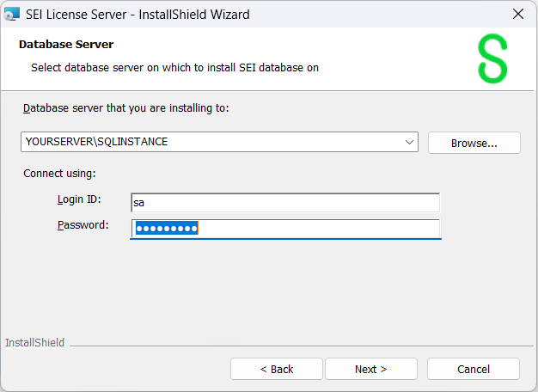
Task: Click the YOURSERVER\SQLINSTANCE combo box text
Action: point(96,142)
